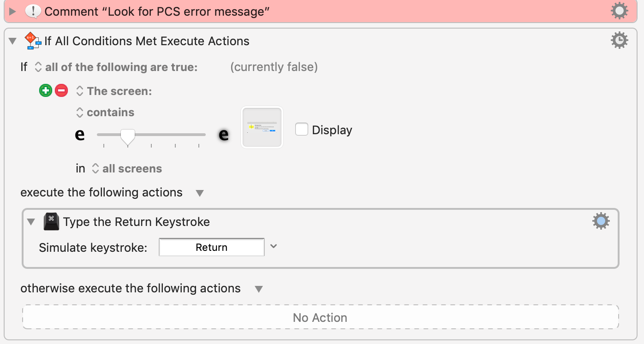Open the 'all of the following' popup
The width and height of the screenshot is (644, 344).
(117, 67)
